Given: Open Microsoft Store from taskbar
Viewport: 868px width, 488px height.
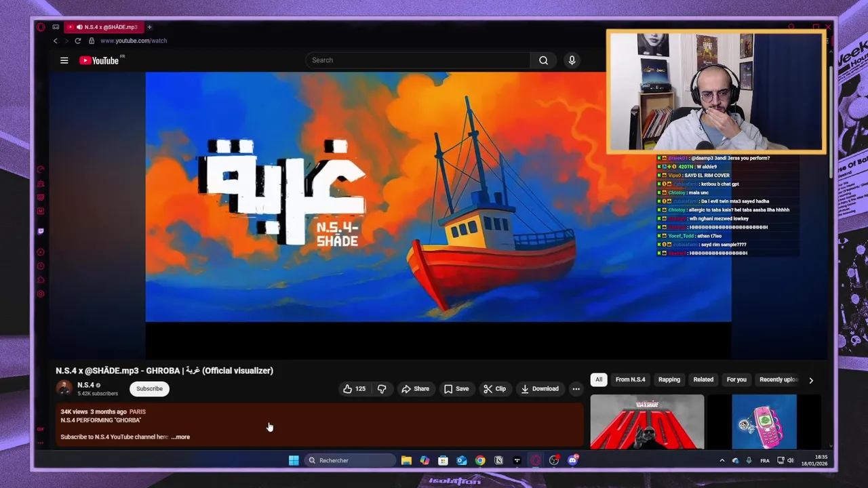Looking at the screenshot, I should click(443, 461).
